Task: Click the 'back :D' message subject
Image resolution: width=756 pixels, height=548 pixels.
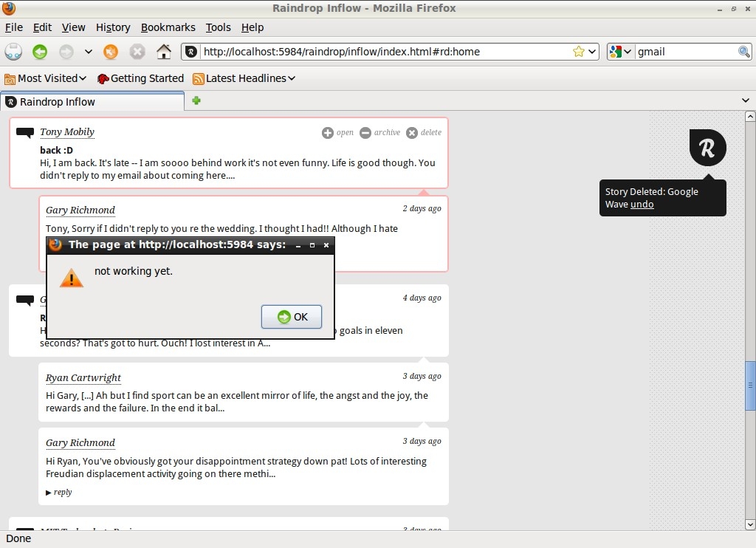Action: coord(56,150)
